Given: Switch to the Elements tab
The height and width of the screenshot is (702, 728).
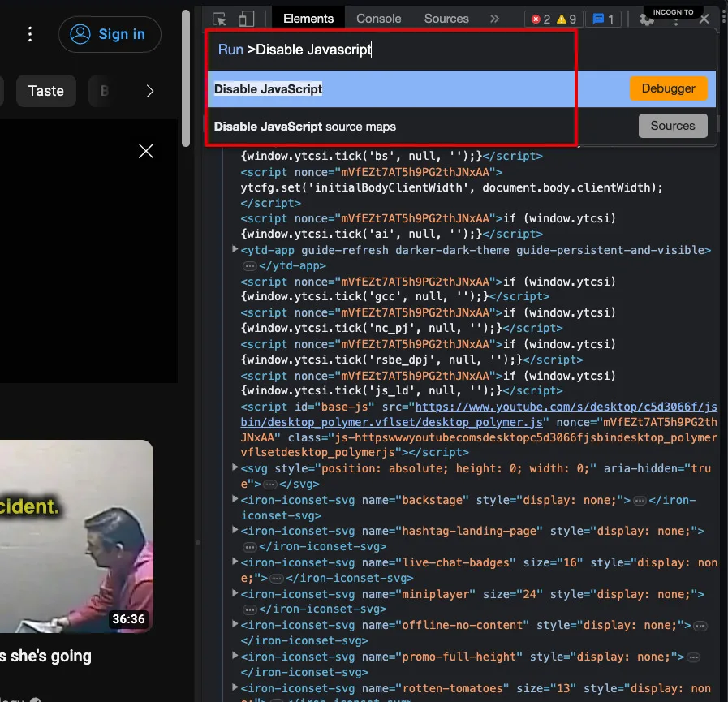Looking at the screenshot, I should pos(308,19).
